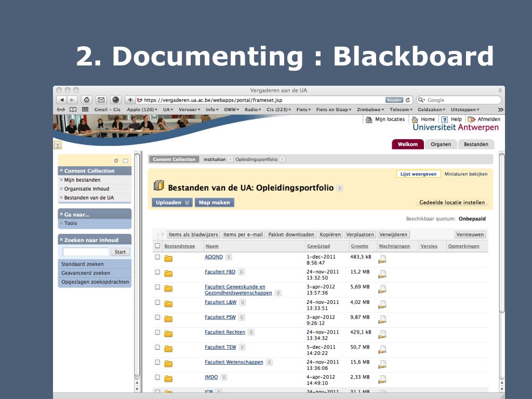Click the Zoeken naar inhoud search field
This screenshot has width=532, height=399.
click(x=86, y=252)
